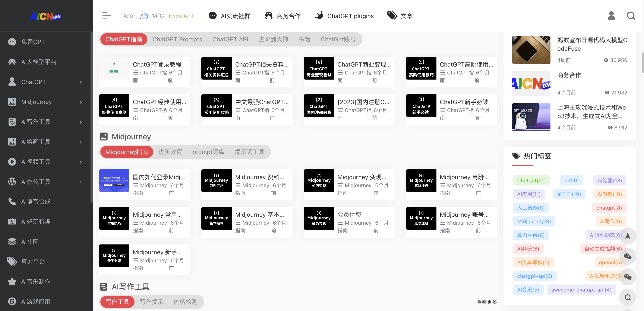Open the ChatGPT登录教程 card
644x311 pixels.
(x=144, y=72)
